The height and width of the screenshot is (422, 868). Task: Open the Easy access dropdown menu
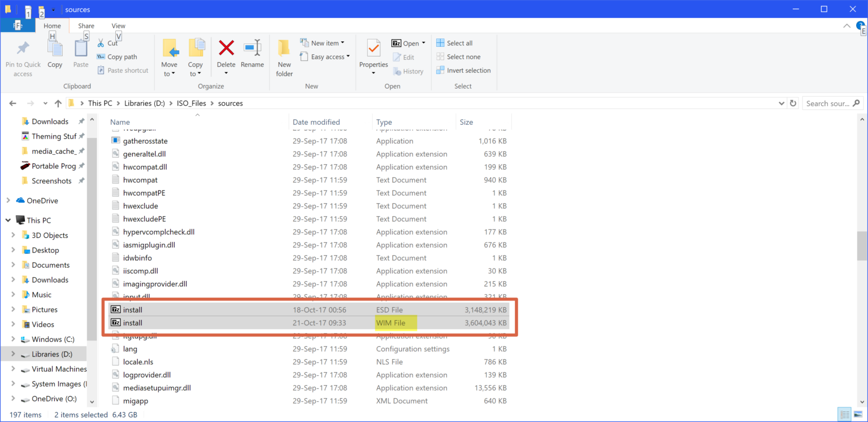click(331, 57)
